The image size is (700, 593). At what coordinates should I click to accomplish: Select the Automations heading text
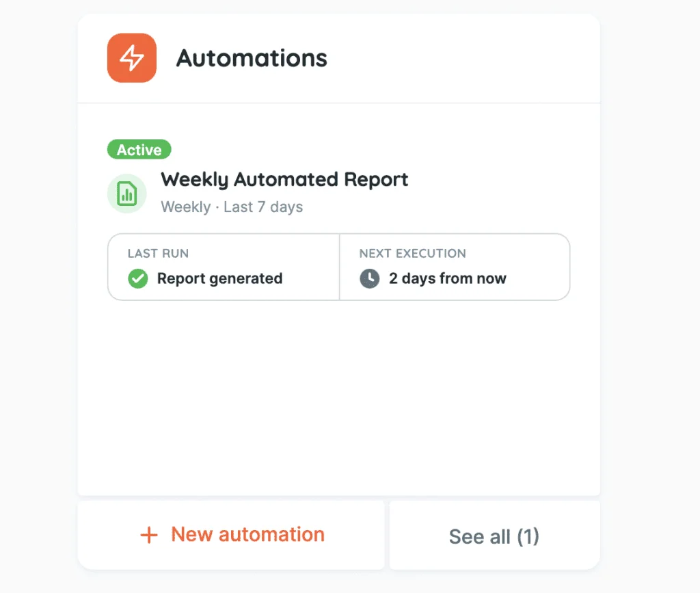252,58
